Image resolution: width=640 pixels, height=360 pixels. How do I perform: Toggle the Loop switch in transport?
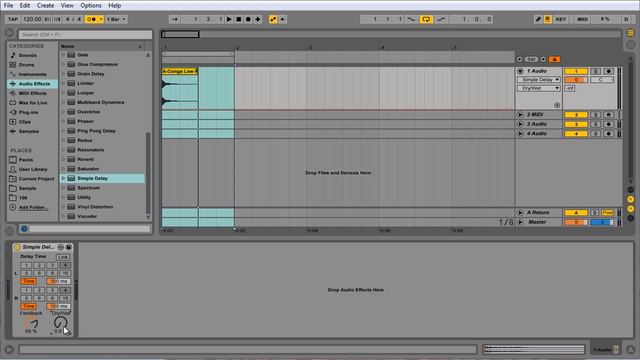[x=426, y=19]
